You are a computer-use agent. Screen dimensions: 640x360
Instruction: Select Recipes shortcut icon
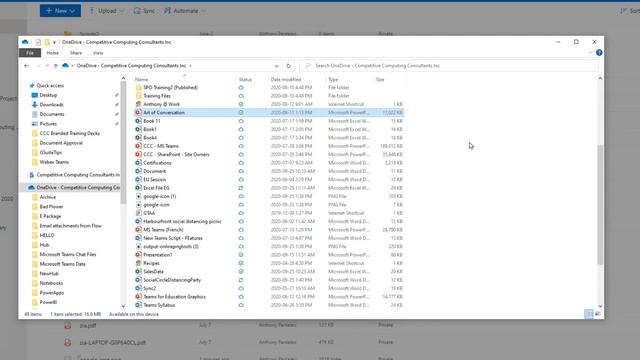(138, 263)
